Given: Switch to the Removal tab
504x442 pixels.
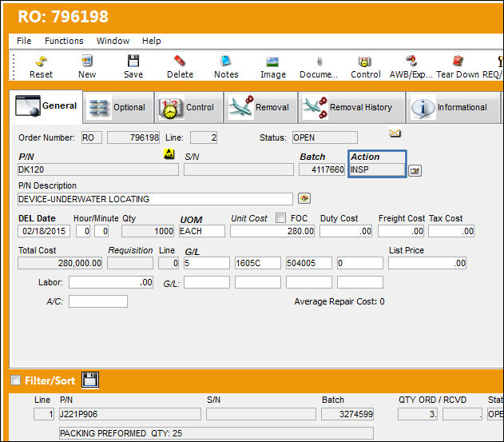Looking at the screenshot, I should click(x=260, y=107).
